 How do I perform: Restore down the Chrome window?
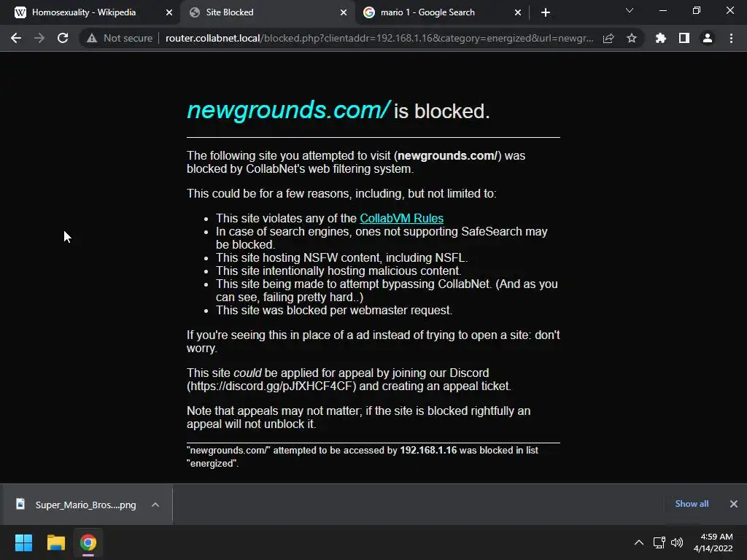point(697,10)
